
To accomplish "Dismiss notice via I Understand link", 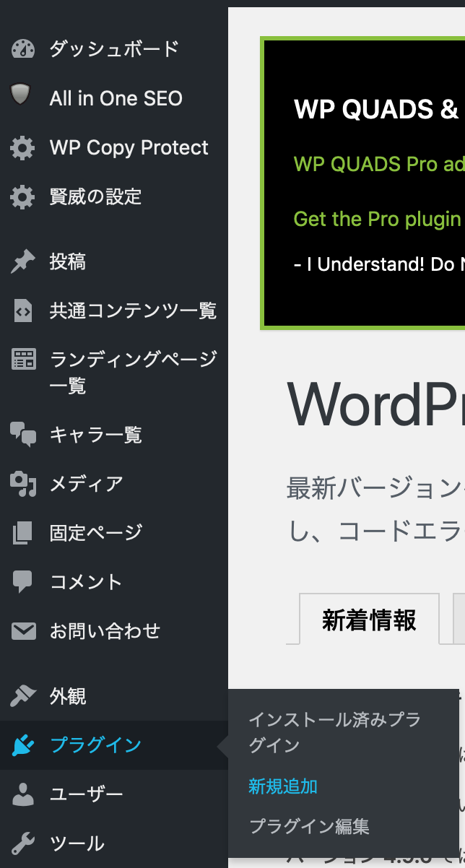I will (379, 264).
